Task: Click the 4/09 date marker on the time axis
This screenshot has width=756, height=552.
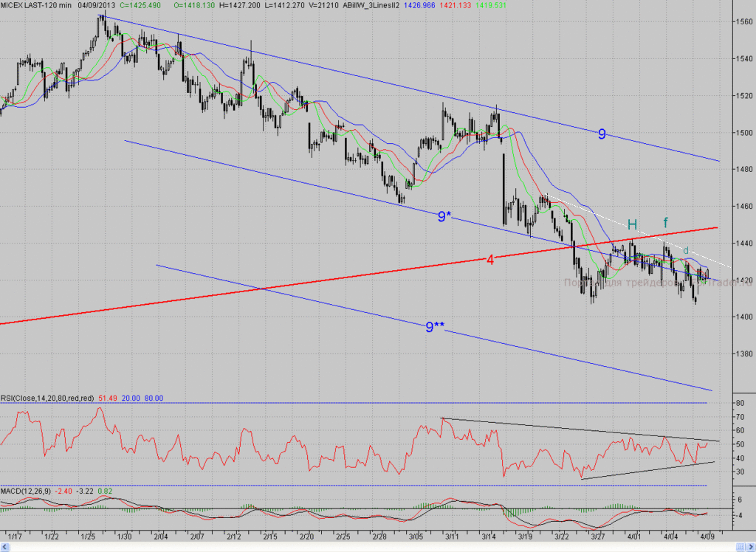Action: 707,537
